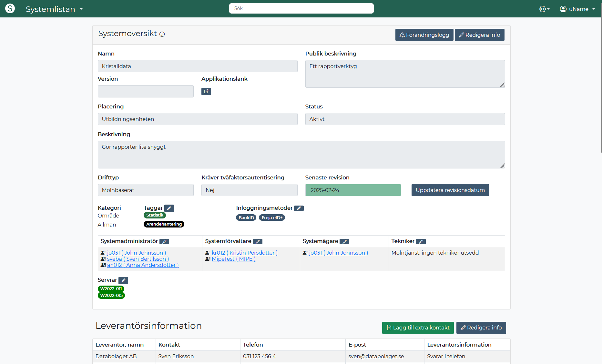The width and height of the screenshot is (602, 364).
Task: Click the Status field Aktivt
Action: coord(405,119)
